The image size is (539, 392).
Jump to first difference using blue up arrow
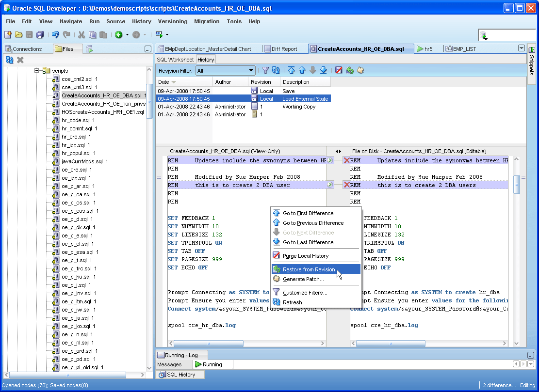[x=291, y=70]
